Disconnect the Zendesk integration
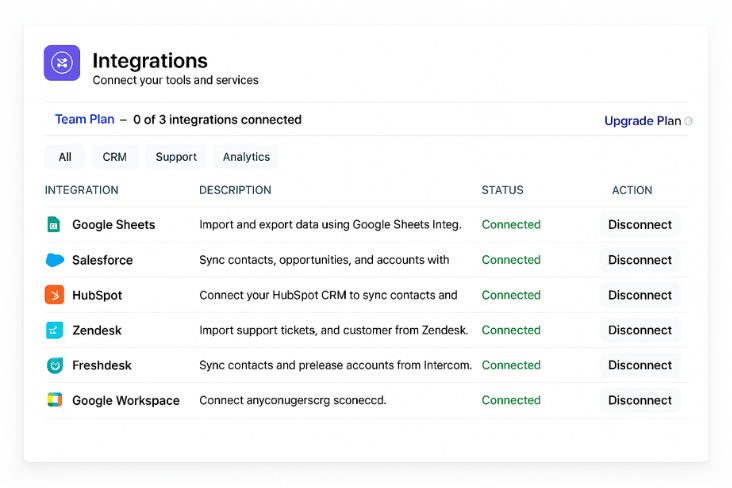 [640, 330]
